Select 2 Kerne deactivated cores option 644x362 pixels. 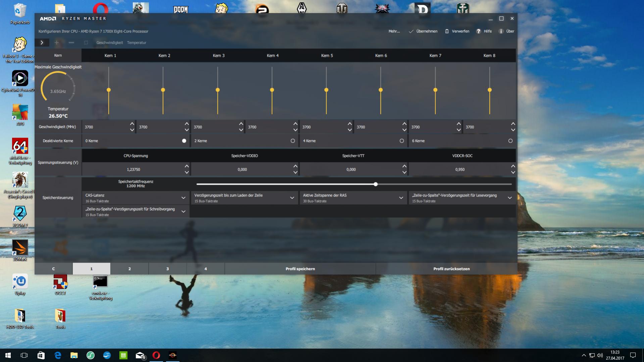293,141
